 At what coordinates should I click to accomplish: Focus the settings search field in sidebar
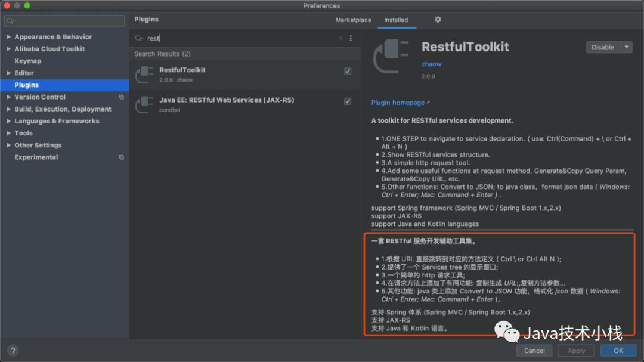(64, 21)
